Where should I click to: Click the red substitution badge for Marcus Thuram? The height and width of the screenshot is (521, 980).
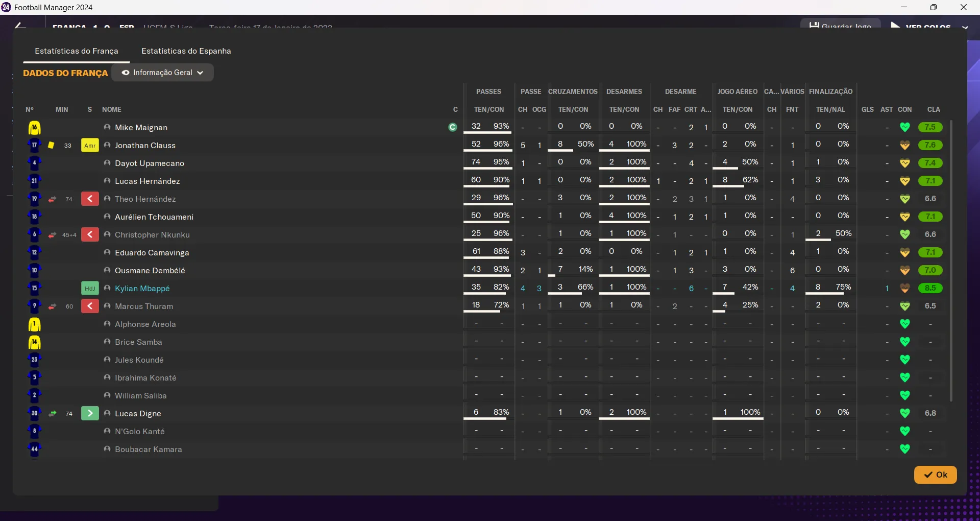(x=90, y=306)
